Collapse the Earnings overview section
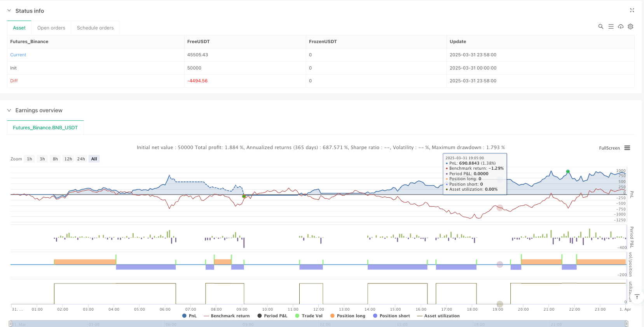This screenshot has height=327, width=644. pyautogui.click(x=9, y=110)
